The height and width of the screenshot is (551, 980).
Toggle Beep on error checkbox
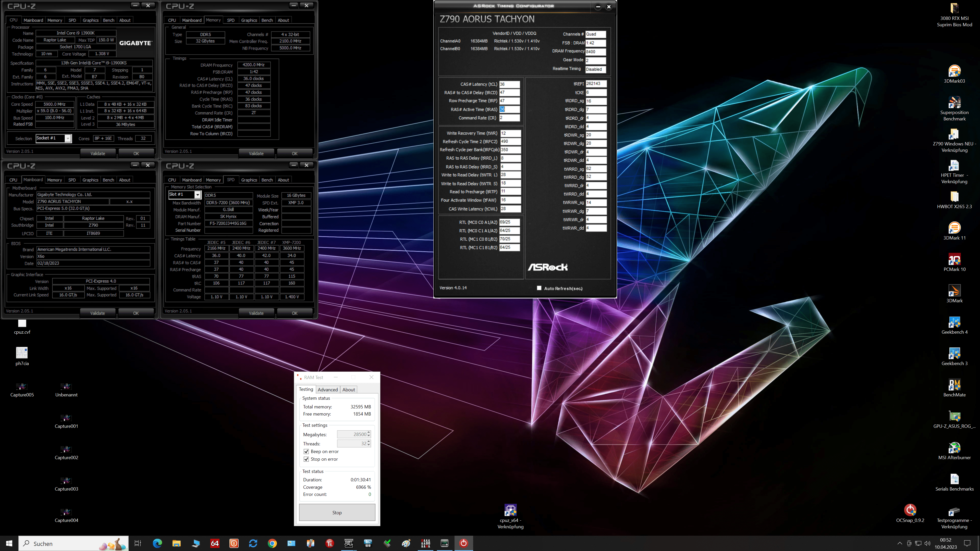[306, 451]
